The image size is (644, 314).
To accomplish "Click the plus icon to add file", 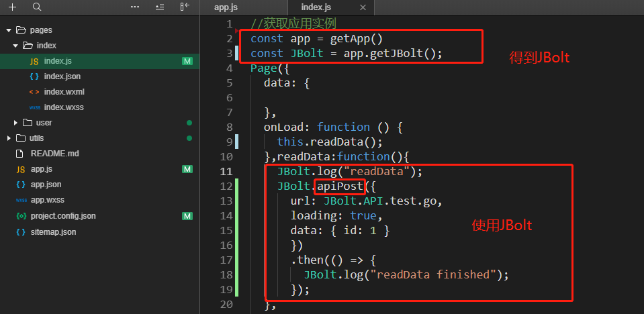I will 13,7.
